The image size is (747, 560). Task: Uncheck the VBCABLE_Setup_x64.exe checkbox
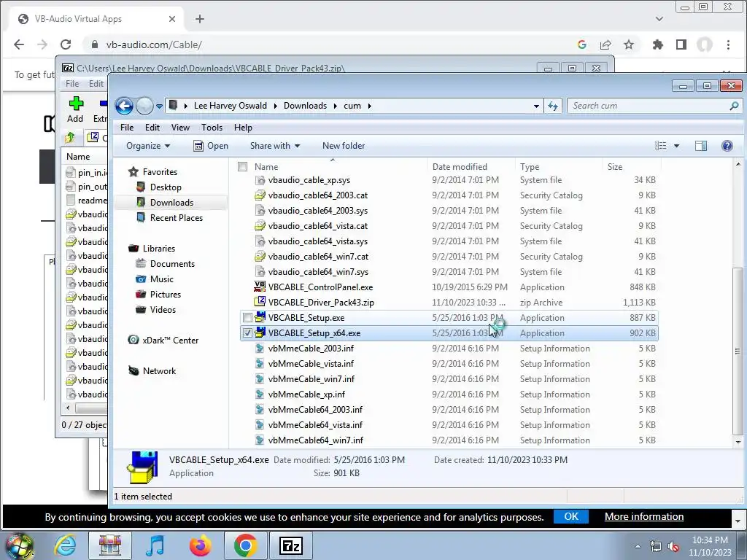[x=247, y=332]
